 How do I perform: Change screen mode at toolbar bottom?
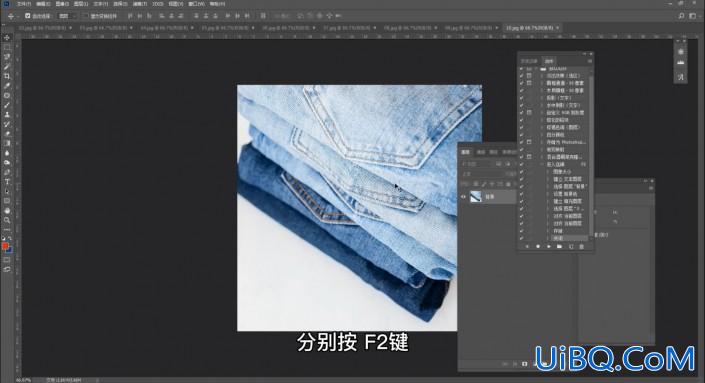click(7, 269)
